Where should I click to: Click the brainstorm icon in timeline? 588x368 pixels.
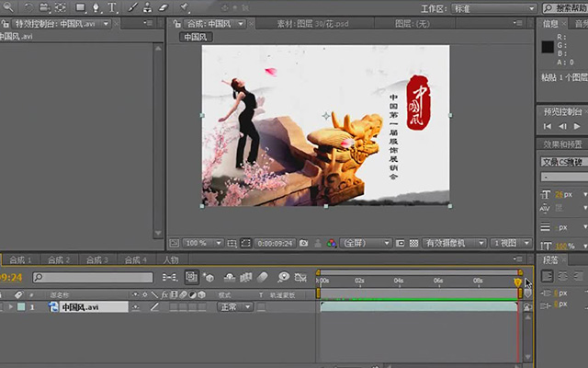284,277
